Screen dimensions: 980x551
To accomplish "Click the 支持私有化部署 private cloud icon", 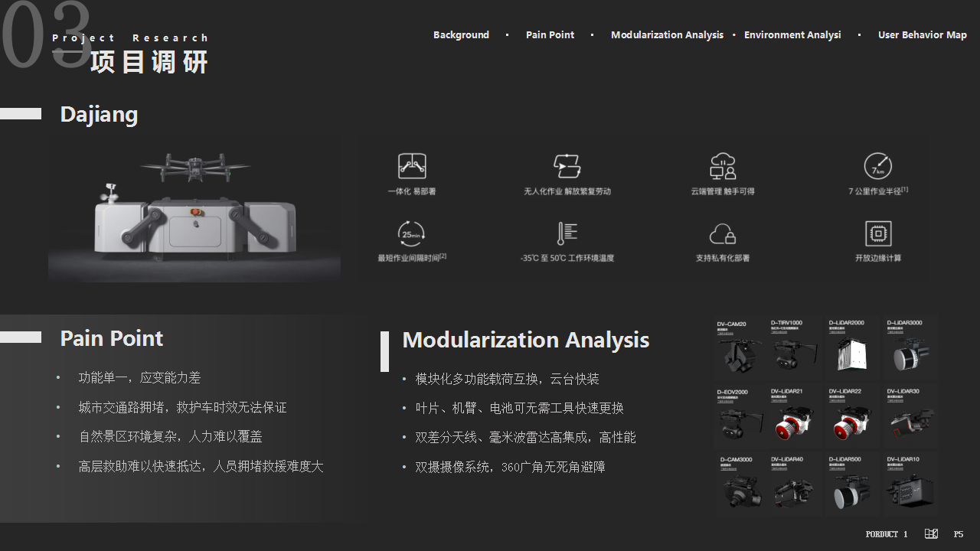I will (723, 232).
